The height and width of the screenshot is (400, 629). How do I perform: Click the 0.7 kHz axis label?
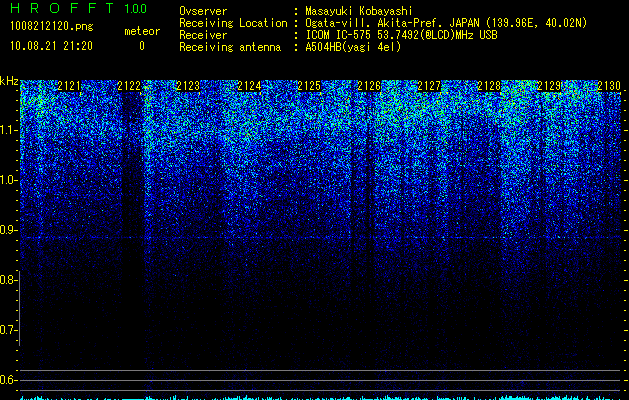coord(8,330)
